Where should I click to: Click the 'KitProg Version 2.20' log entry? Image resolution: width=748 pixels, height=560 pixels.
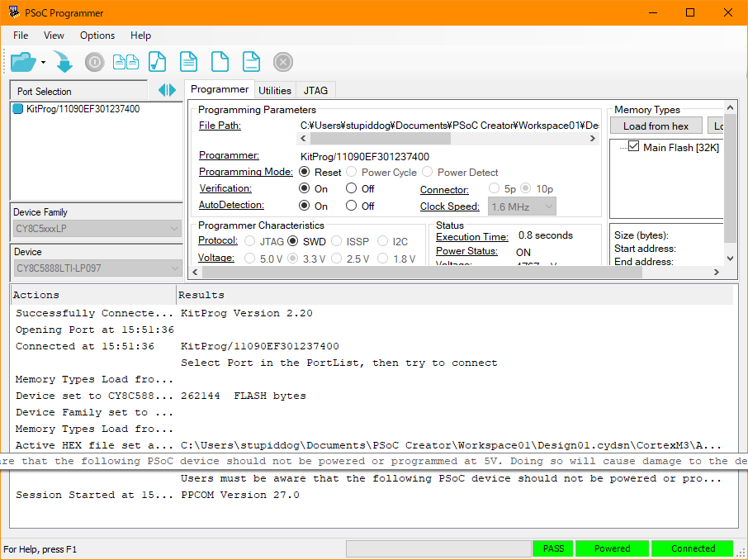click(247, 313)
